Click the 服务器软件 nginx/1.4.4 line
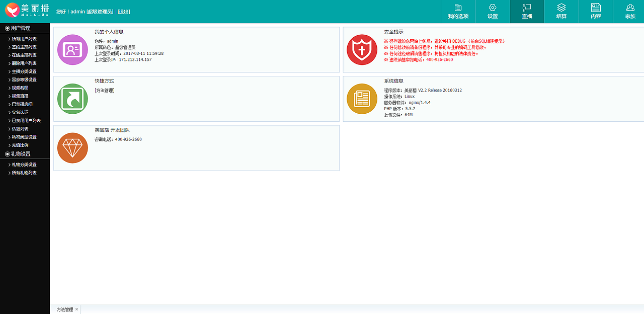The width and height of the screenshot is (644, 314). (x=407, y=102)
